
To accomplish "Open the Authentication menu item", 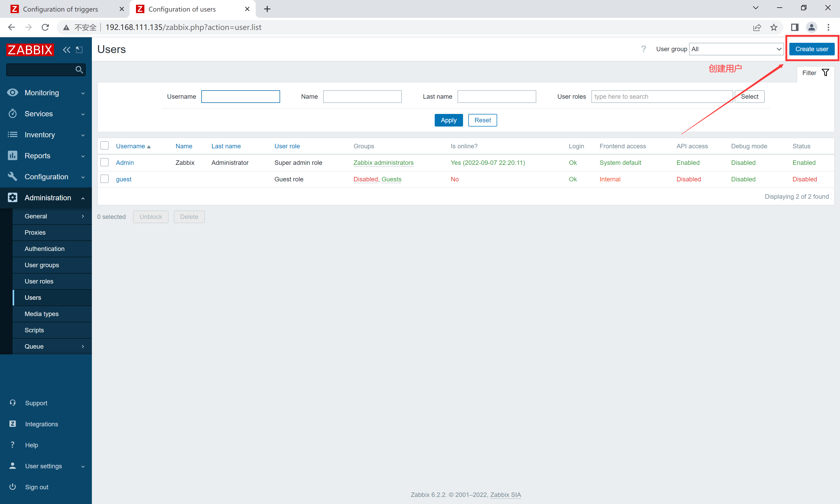I will point(52,249).
